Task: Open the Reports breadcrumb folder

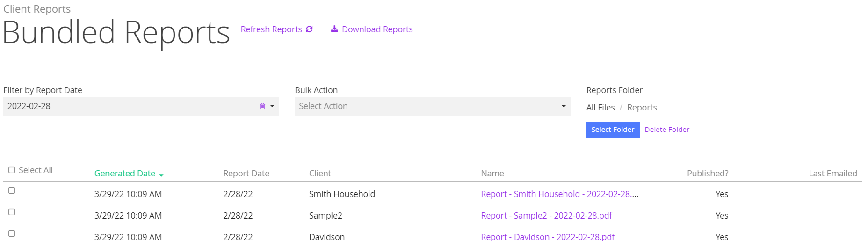Action: 642,108
